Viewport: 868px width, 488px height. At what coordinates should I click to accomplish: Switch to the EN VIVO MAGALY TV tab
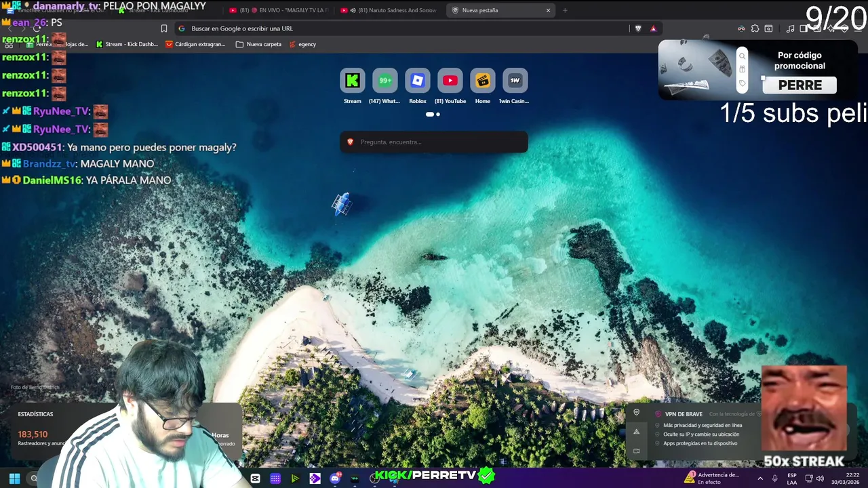279,10
